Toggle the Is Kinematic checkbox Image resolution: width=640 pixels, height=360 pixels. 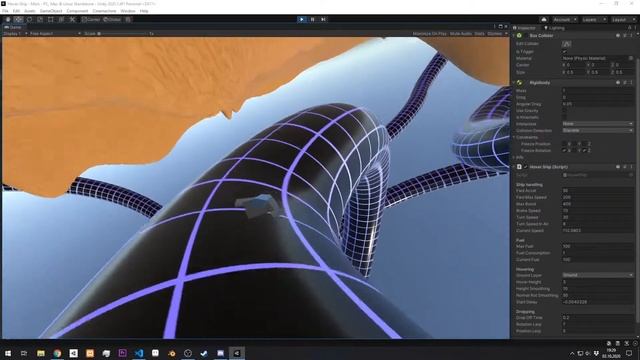coord(564,117)
